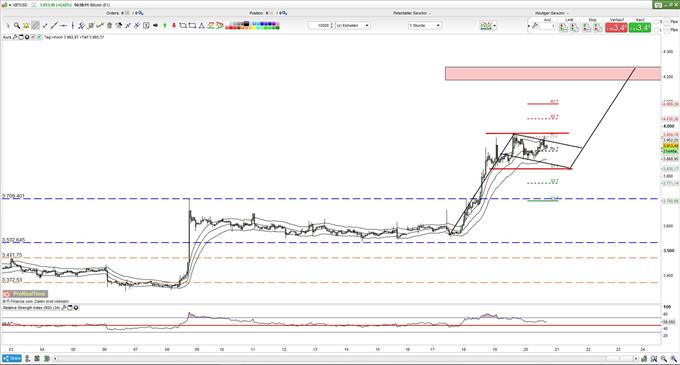Choose the triangle drawing tool
The height and width of the screenshot is (365, 680).
click(x=202, y=26)
